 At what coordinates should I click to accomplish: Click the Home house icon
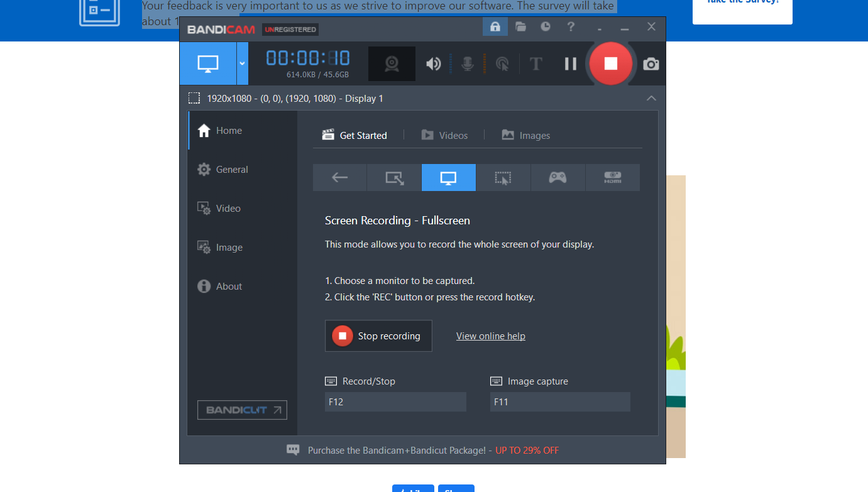pos(204,131)
